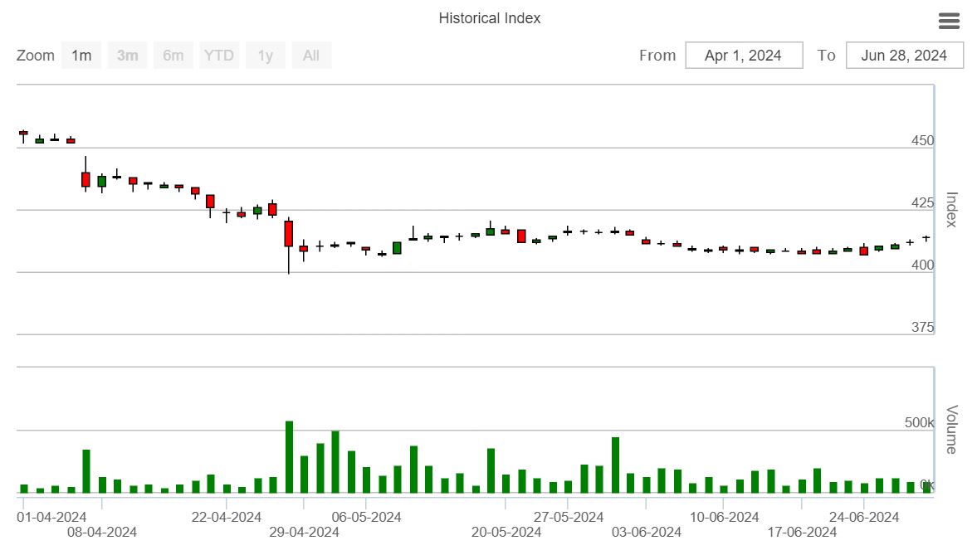
Task: Open the chart context menu hamburger icon
Action: 949,22
